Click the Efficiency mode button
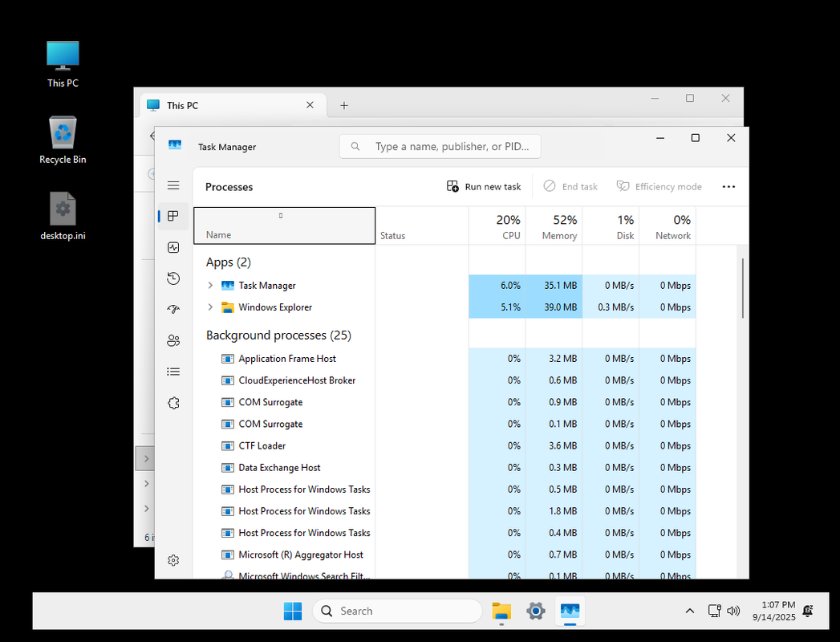Viewport: 840px width, 642px height. click(x=659, y=186)
